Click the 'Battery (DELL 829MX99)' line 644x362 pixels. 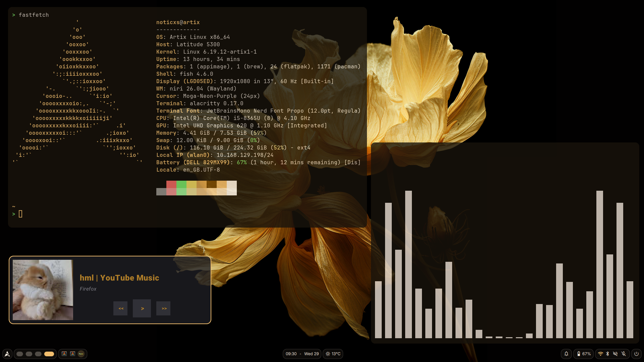258,163
